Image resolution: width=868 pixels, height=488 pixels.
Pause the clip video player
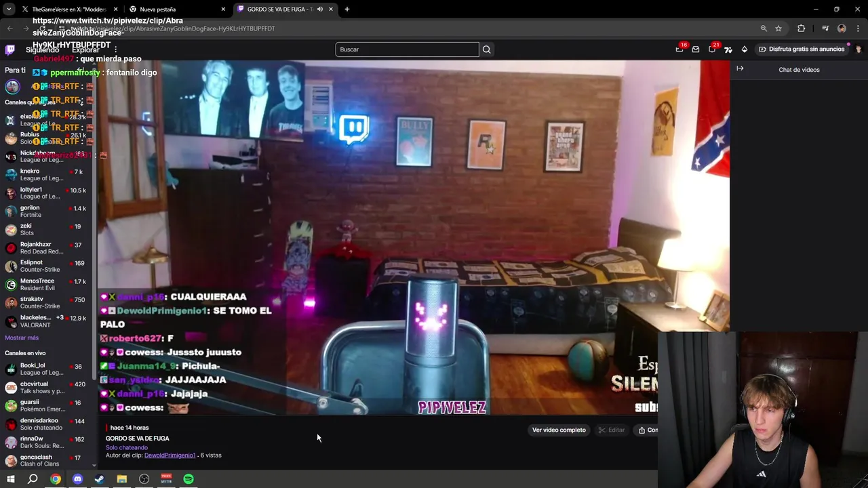coord(414,237)
